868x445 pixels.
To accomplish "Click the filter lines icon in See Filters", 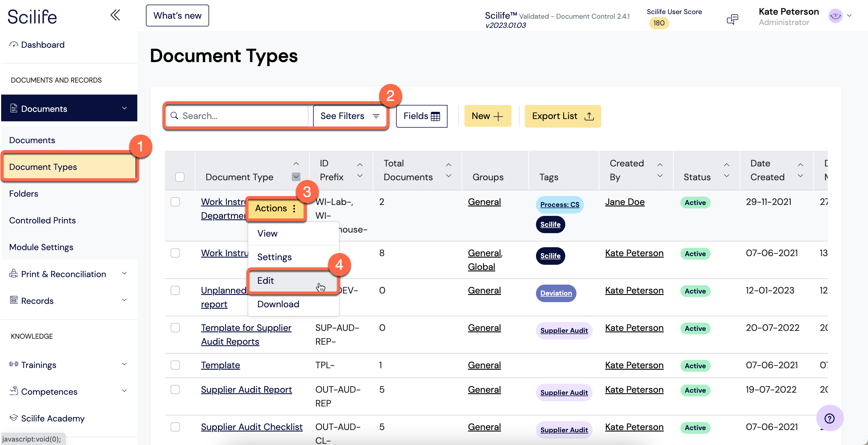I will tap(376, 116).
